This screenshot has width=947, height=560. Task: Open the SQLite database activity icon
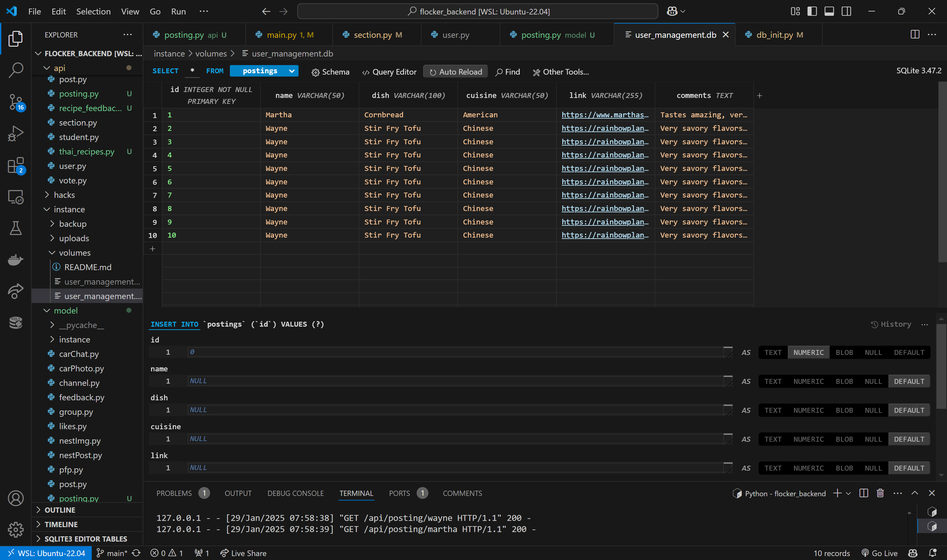pos(15,323)
